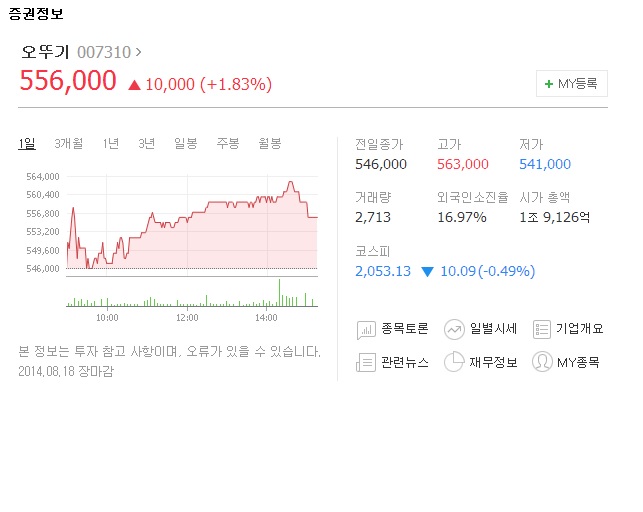The height and width of the screenshot is (512, 643).
Task: Open the 종목토론 discussion icon
Action: click(x=366, y=330)
